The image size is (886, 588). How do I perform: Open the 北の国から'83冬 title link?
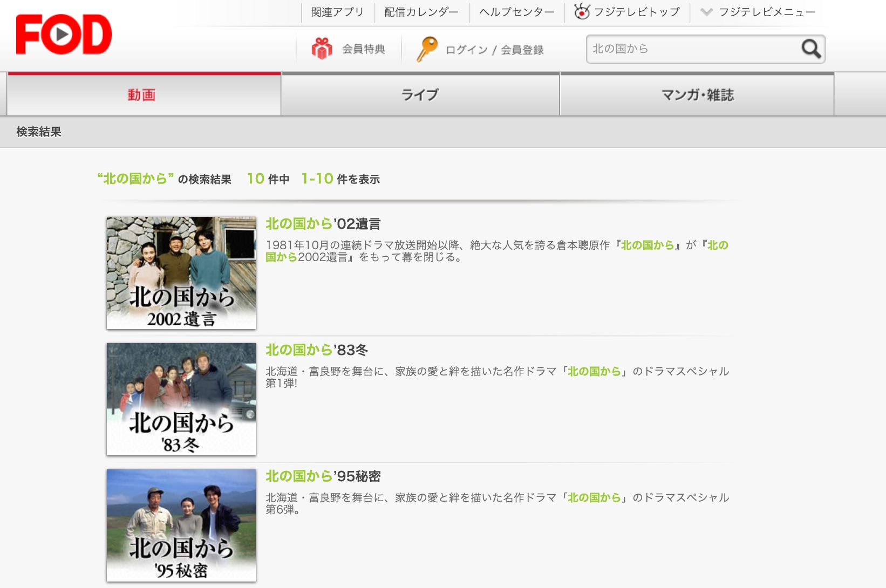[x=317, y=350]
